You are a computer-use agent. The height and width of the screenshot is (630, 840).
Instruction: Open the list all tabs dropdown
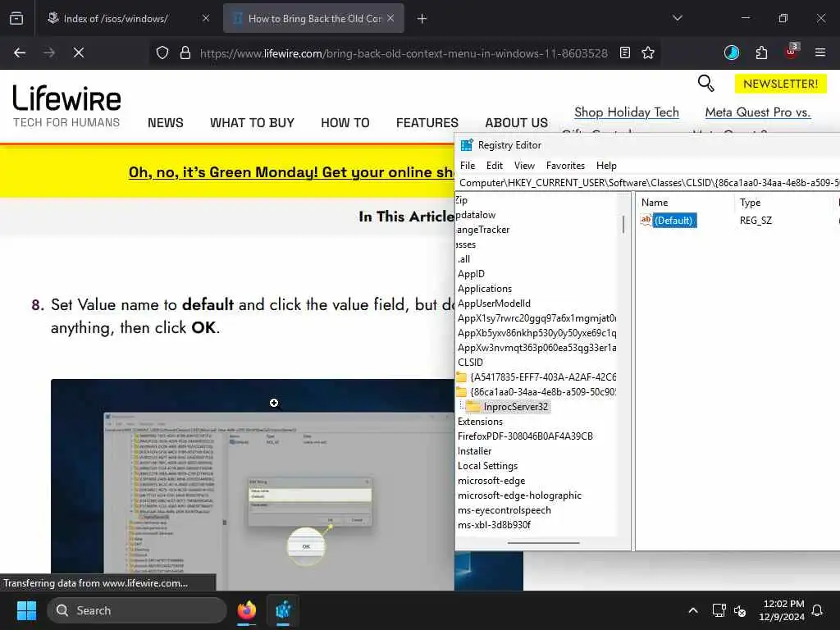(677, 18)
